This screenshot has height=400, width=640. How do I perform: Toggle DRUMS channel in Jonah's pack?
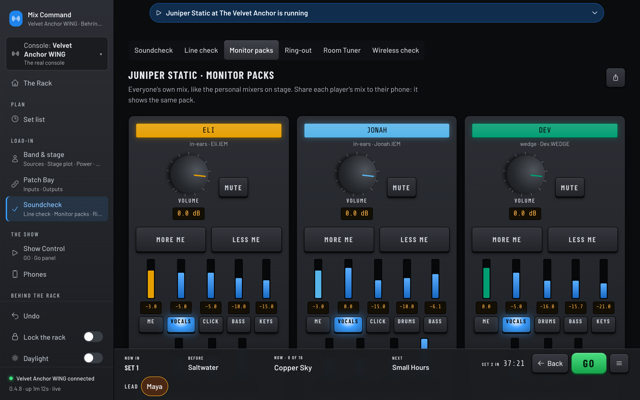pos(407,324)
